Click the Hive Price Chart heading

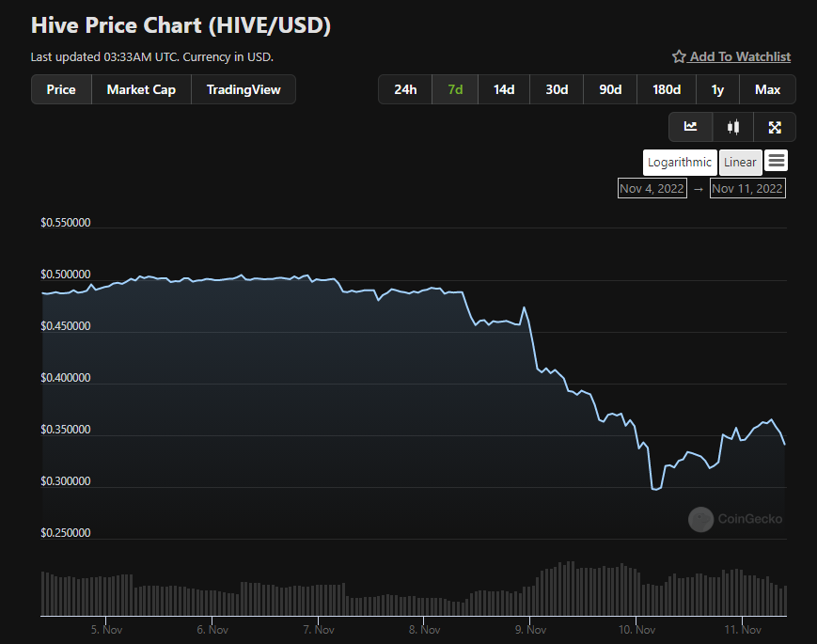point(181,25)
